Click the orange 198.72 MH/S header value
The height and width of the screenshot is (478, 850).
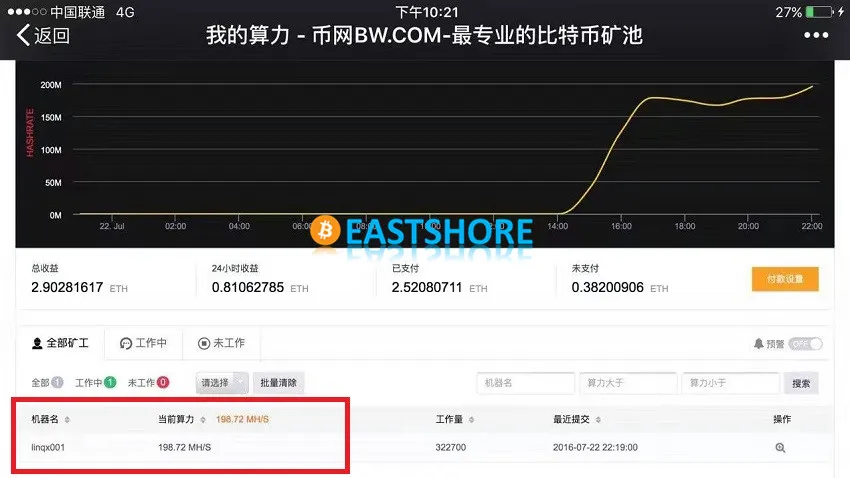click(242, 419)
